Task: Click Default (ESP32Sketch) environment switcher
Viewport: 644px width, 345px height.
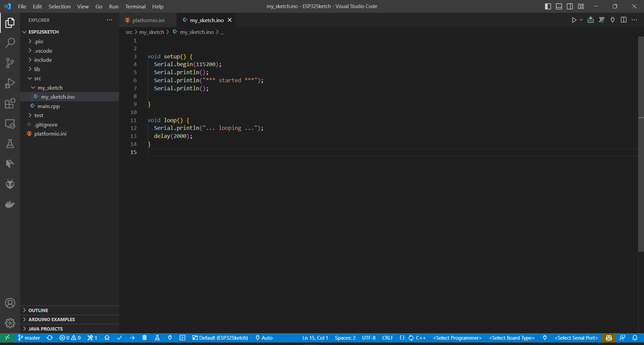Action: (220, 338)
